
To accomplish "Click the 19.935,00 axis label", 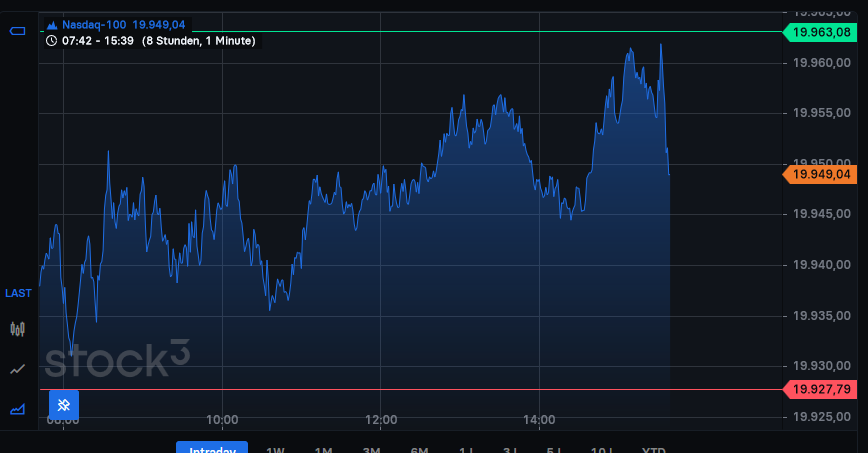I will (x=822, y=316).
